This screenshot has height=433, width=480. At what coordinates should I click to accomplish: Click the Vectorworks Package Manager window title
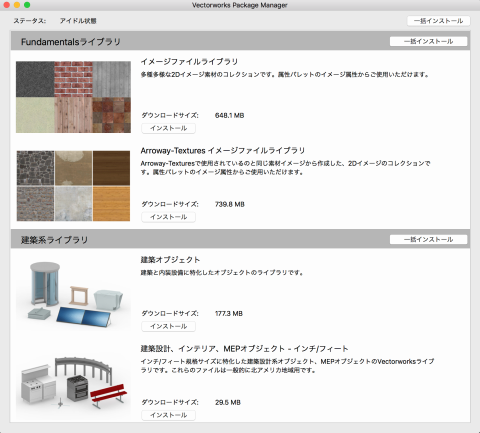click(240, 5)
